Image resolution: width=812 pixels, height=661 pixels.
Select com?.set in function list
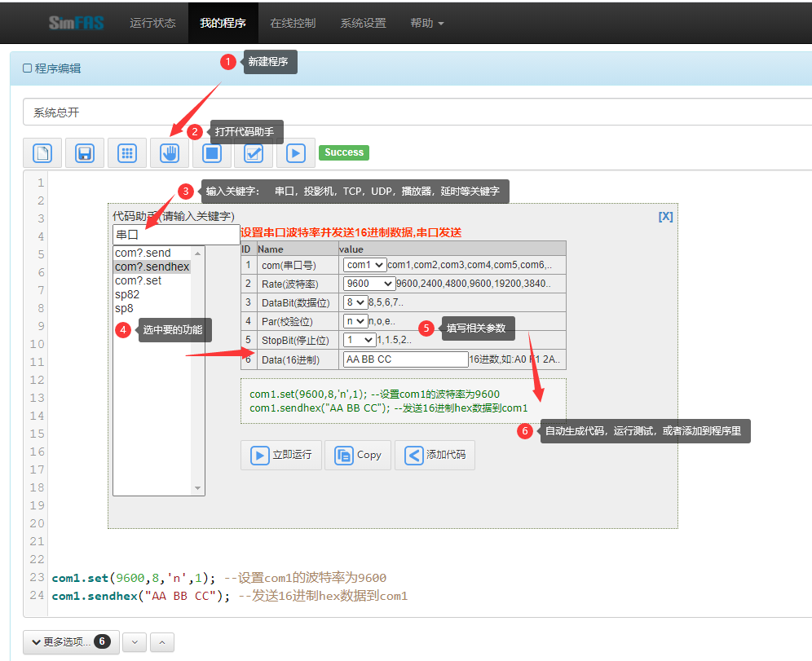(x=139, y=280)
